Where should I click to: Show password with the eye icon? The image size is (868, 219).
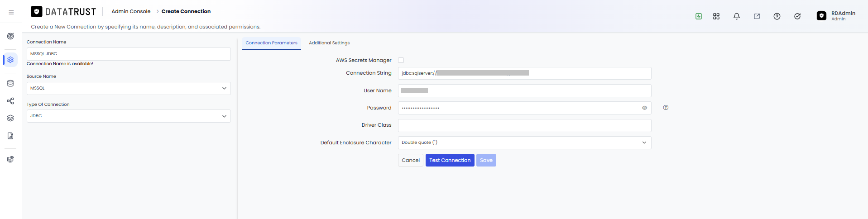644,108
